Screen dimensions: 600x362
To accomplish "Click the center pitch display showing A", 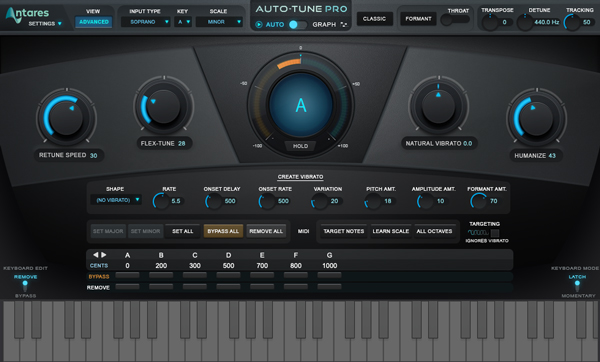I will [301, 105].
